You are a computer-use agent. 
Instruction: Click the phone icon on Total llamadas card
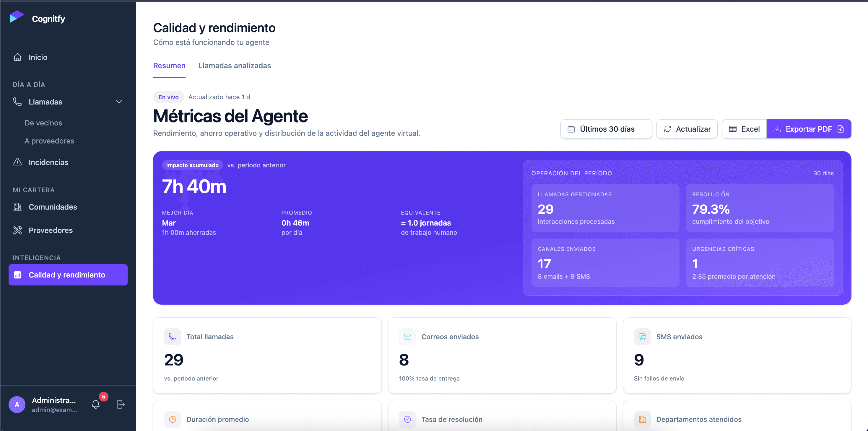coord(173,337)
